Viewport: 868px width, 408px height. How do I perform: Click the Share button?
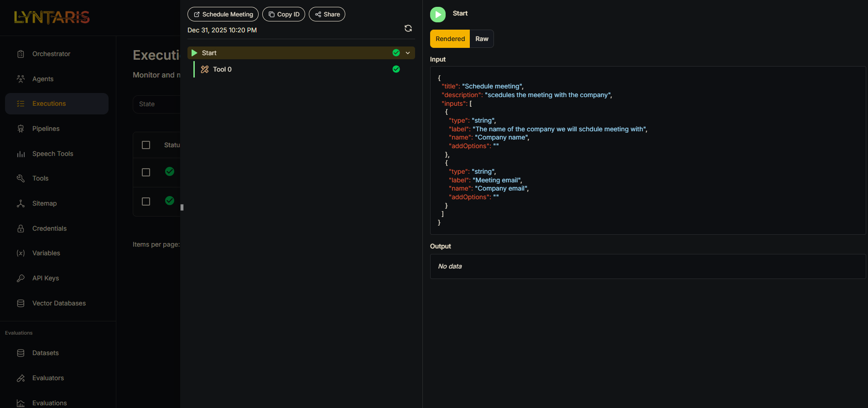click(x=327, y=14)
